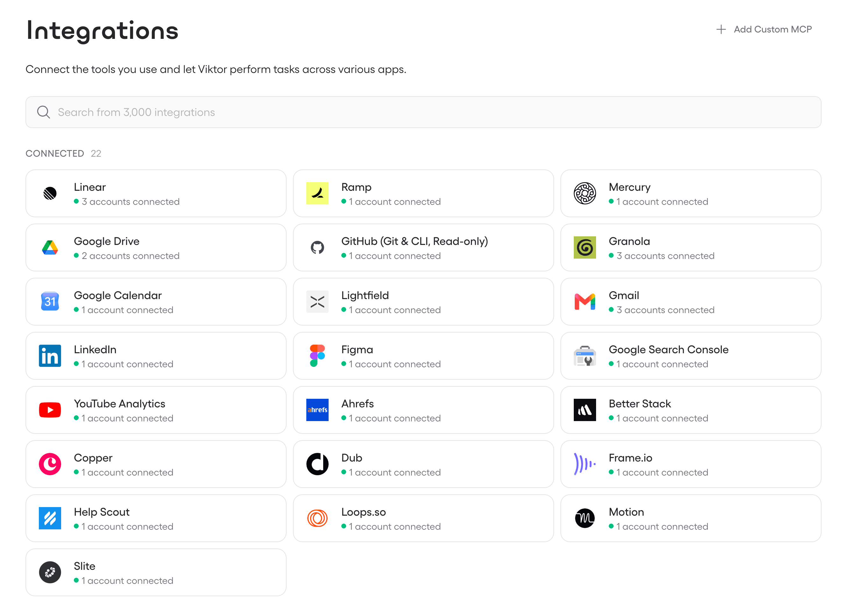
Task: Click Motion's 1 account connected status
Action: click(658, 526)
